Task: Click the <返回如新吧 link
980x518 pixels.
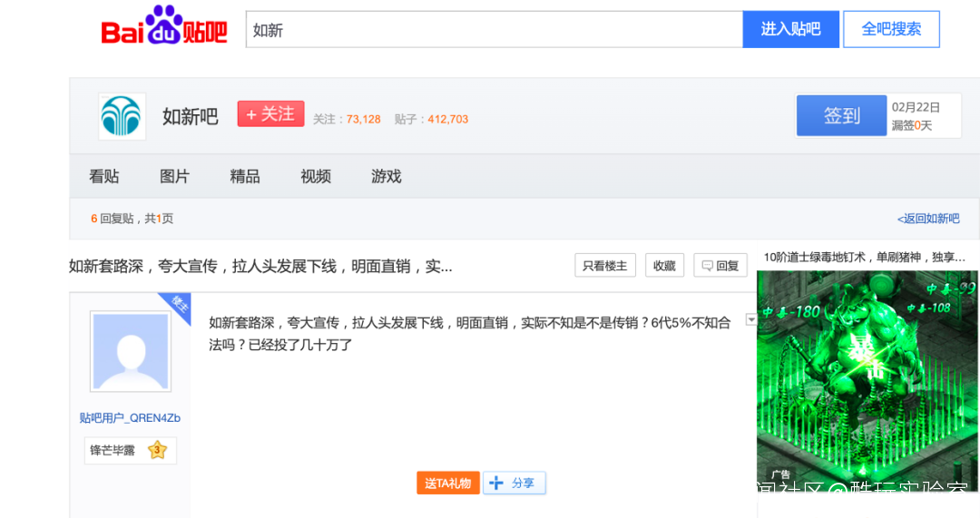Action: [x=928, y=219]
